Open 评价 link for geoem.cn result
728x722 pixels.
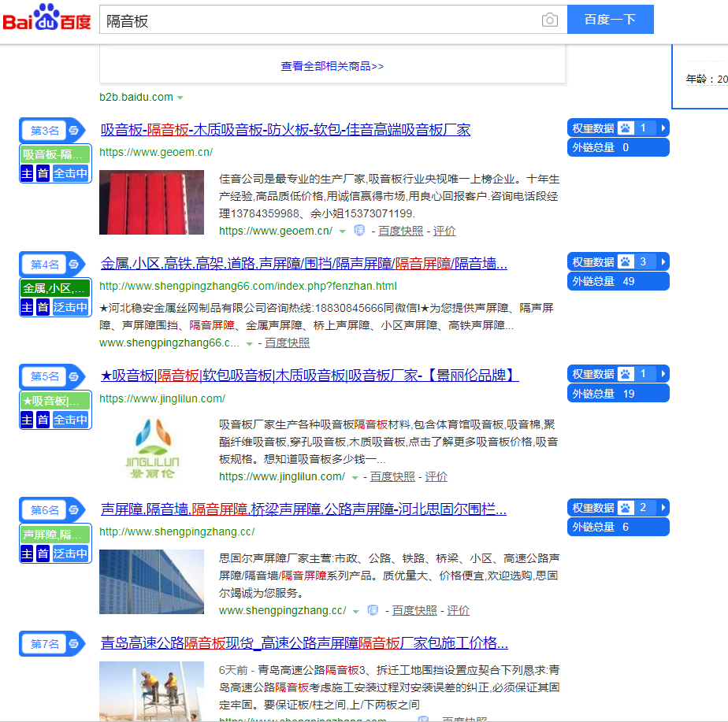coord(444,231)
